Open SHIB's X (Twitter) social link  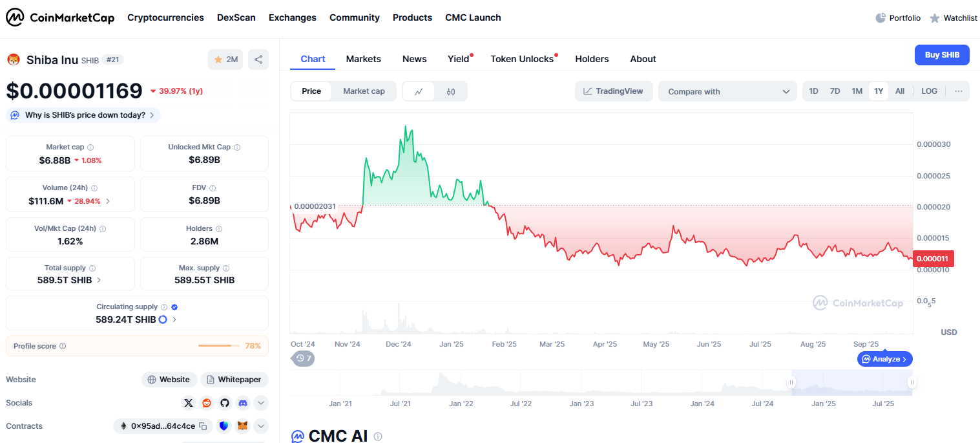click(x=189, y=403)
